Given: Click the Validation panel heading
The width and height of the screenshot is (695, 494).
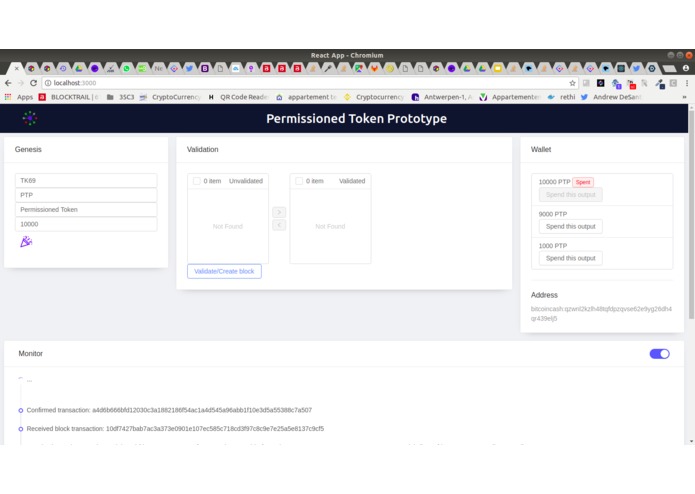Looking at the screenshot, I should (203, 149).
